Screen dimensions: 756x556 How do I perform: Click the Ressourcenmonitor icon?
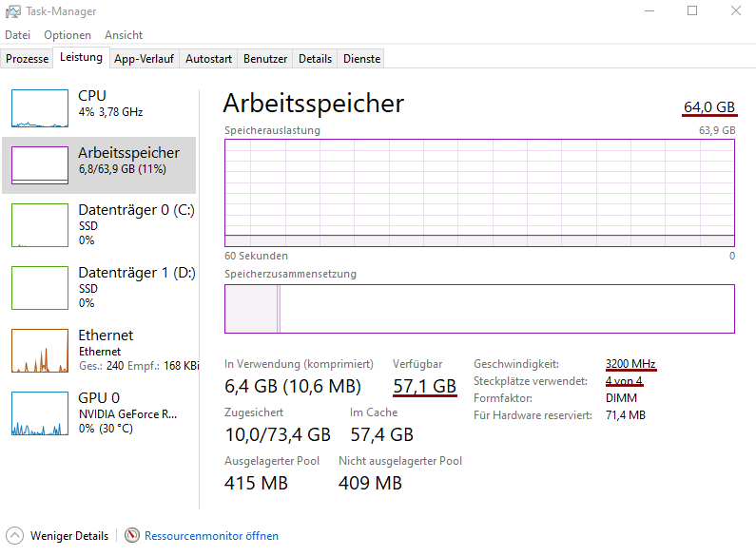click(132, 535)
